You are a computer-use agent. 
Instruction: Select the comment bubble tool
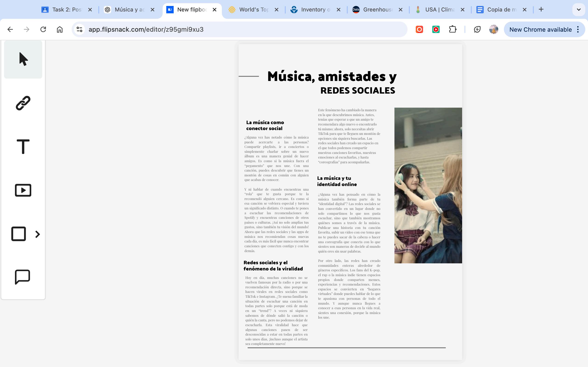click(x=23, y=277)
